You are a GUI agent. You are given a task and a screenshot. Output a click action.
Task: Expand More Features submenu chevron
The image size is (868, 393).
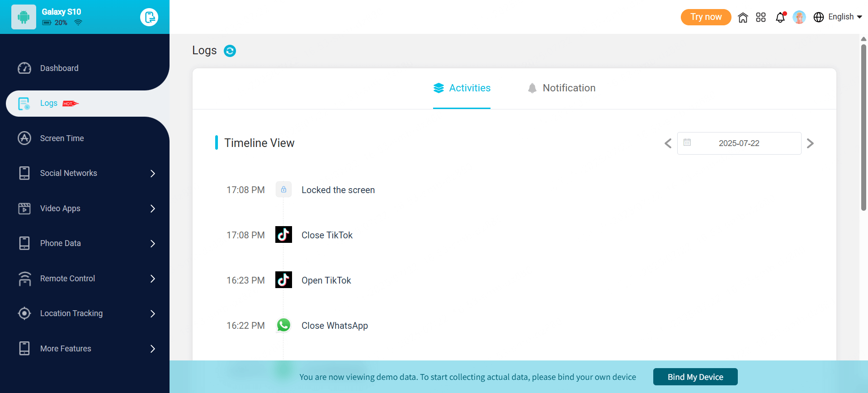coord(153,349)
